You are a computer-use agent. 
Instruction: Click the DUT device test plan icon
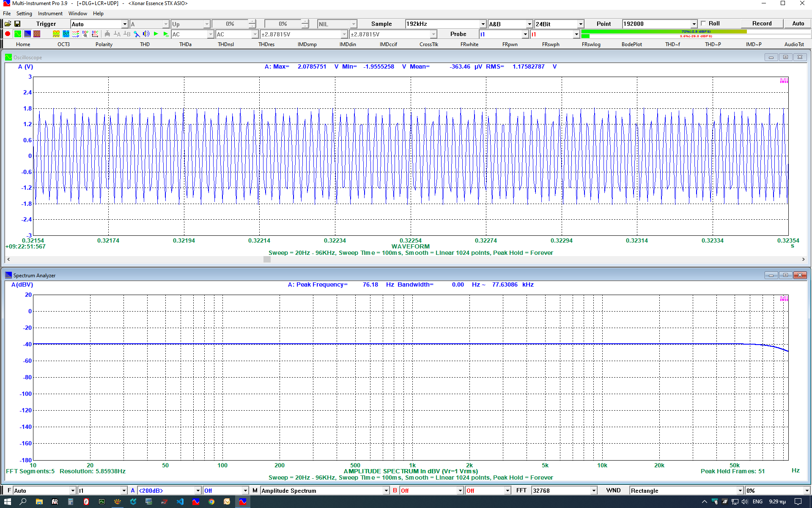[66, 34]
